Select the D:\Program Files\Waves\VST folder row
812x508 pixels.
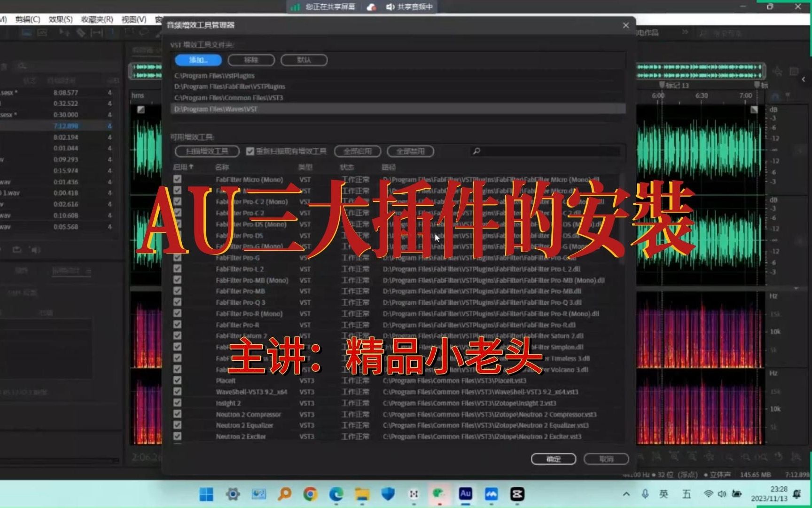pos(398,109)
